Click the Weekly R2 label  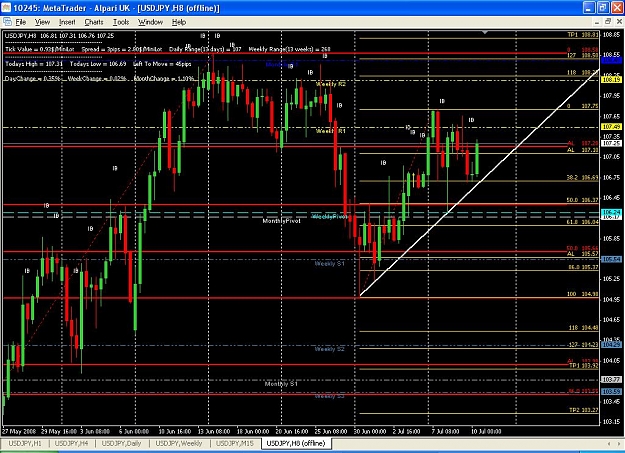coord(331,84)
